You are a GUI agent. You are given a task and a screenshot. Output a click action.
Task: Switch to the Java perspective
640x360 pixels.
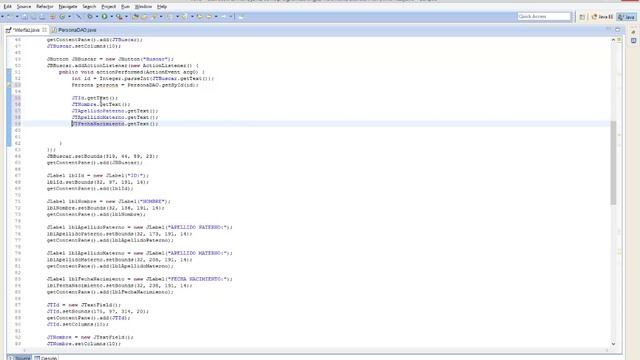pyautogui.click(x=627, y=17)
